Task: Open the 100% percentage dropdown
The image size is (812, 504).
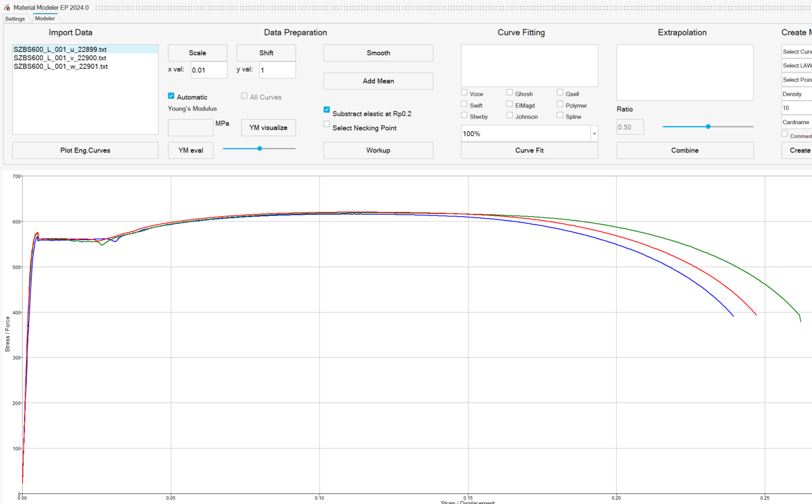Action: (594, 134)
